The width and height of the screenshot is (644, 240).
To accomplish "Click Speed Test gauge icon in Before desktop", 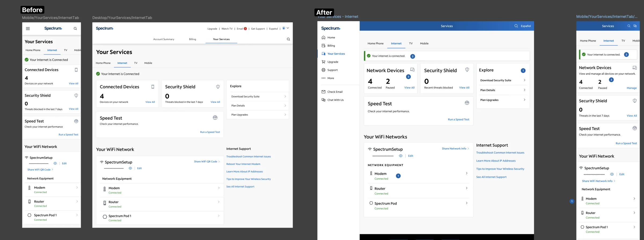I will pyautogui.click(x=215, y=117).
